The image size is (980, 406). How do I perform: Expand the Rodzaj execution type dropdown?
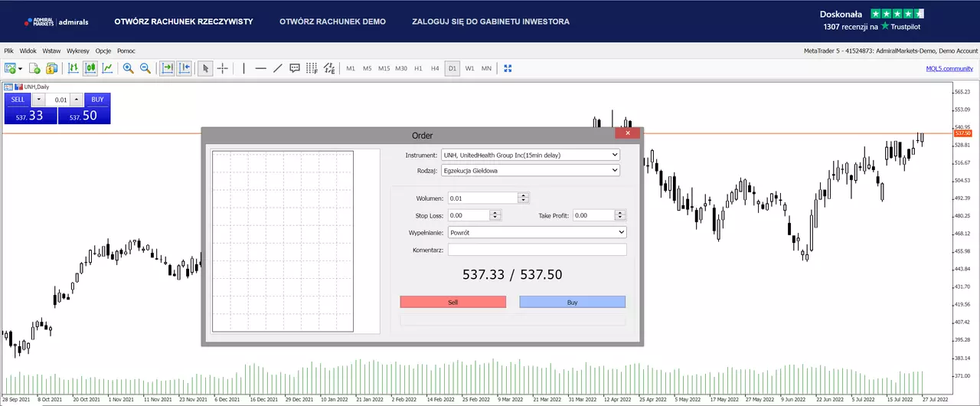(x=531, y=171)
